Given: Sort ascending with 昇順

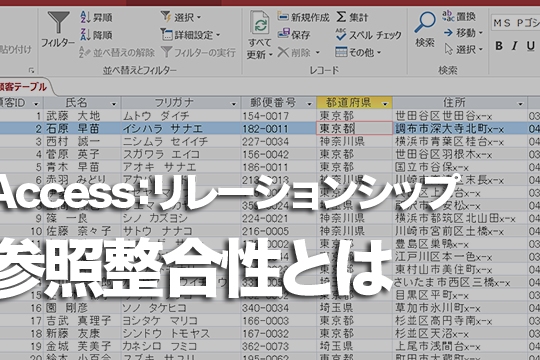Looking at the screenshot, I should pyautogui.click(x=96, y=17).
